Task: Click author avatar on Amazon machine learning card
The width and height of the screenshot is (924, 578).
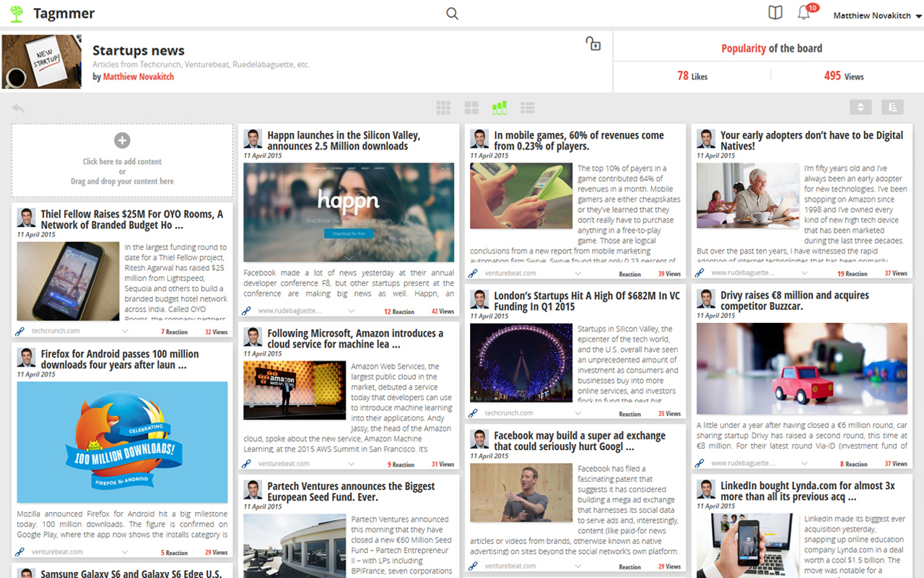Action: point(253,337)
